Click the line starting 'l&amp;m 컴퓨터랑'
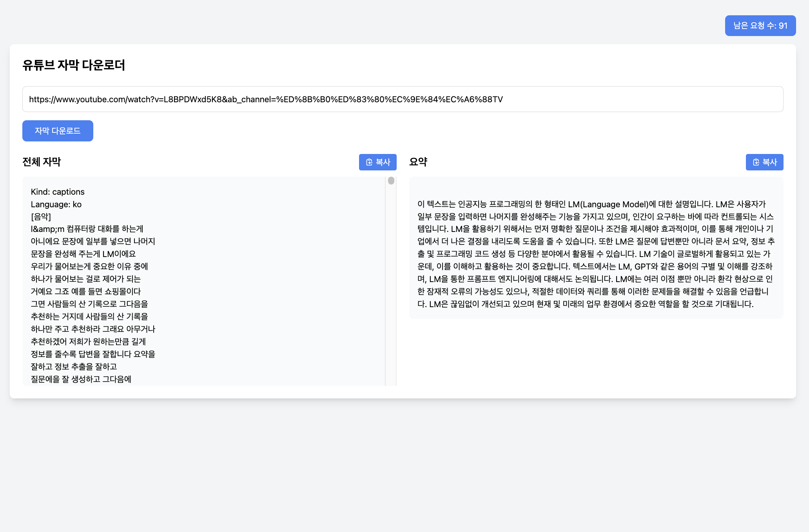Screen dimensions: 809x532 87,229
